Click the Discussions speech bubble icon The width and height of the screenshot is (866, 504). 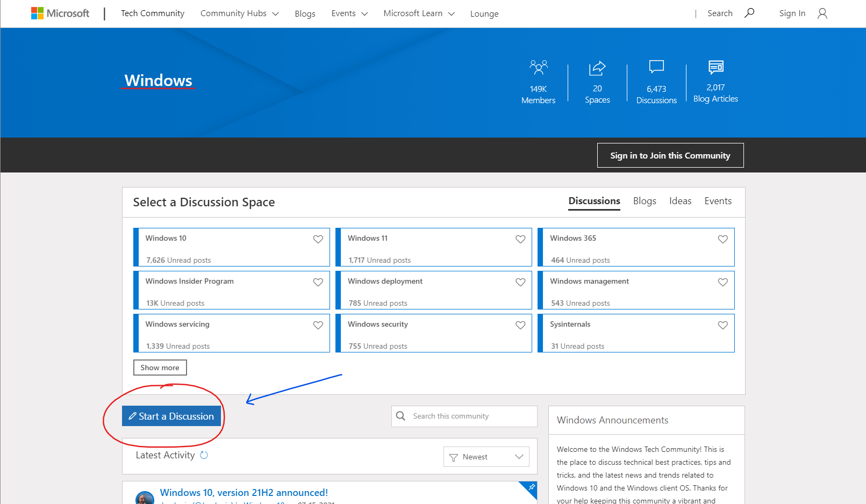tap(656, 67)
